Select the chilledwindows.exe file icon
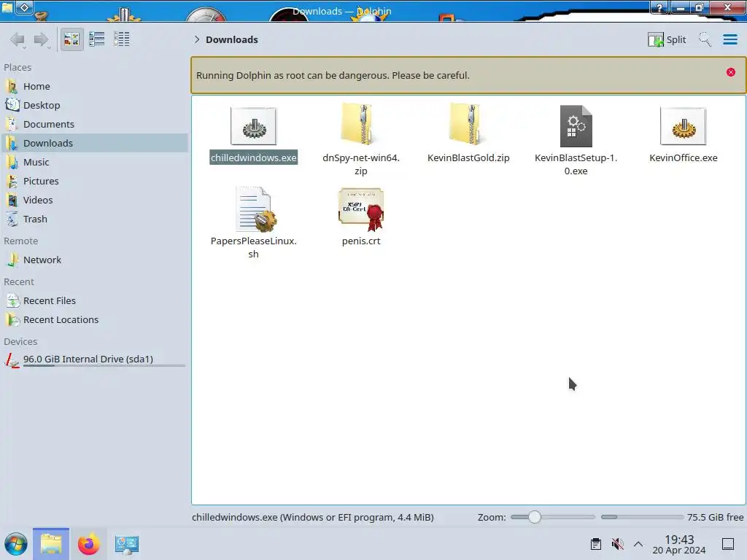The height and width of the screenshot is (560, 747). click(x=253, y=126)
